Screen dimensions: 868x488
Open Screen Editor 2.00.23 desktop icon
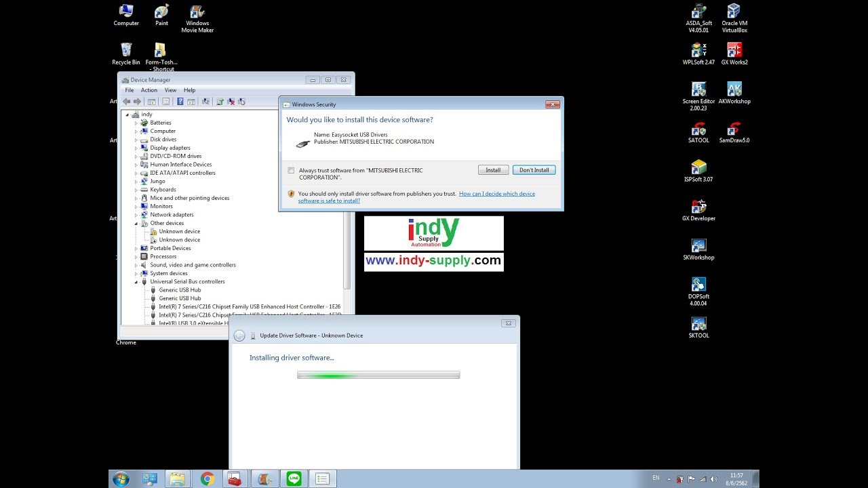coord(698,96)
